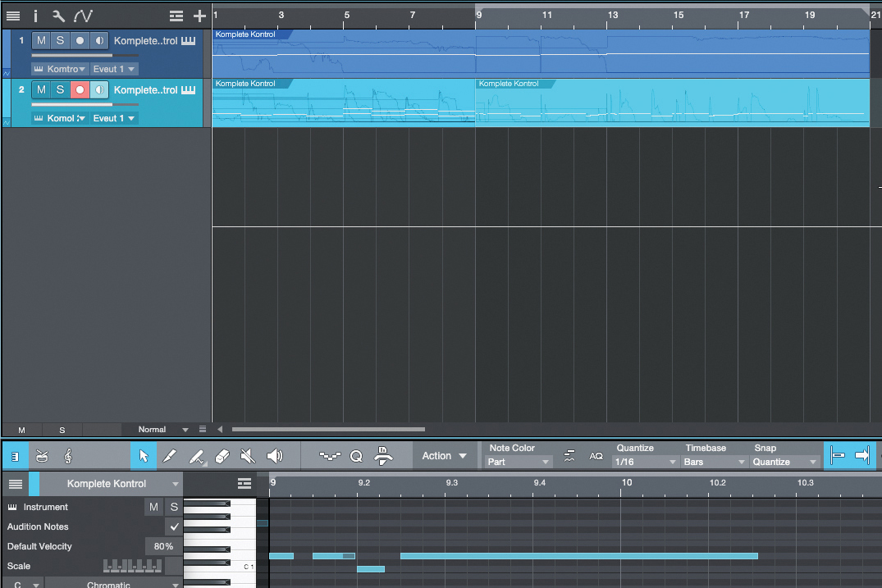Open track 2 Komol instrument dropdown
882x588 pixels.
point(59,118)
